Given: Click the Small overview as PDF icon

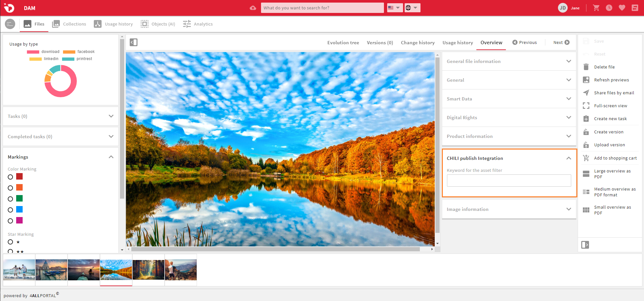Looking at the screenshot, I should click(x=586, y=210).
